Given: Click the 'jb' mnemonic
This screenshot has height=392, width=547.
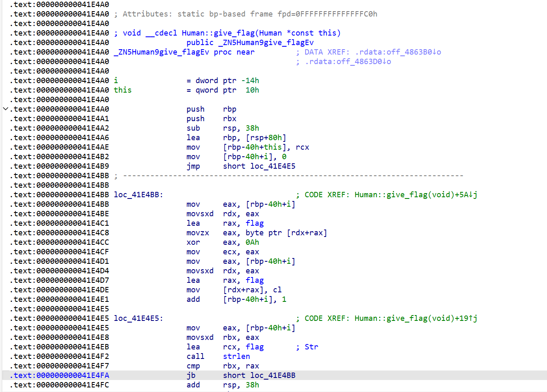Looking at the screenshot, I should click(191, 375).
